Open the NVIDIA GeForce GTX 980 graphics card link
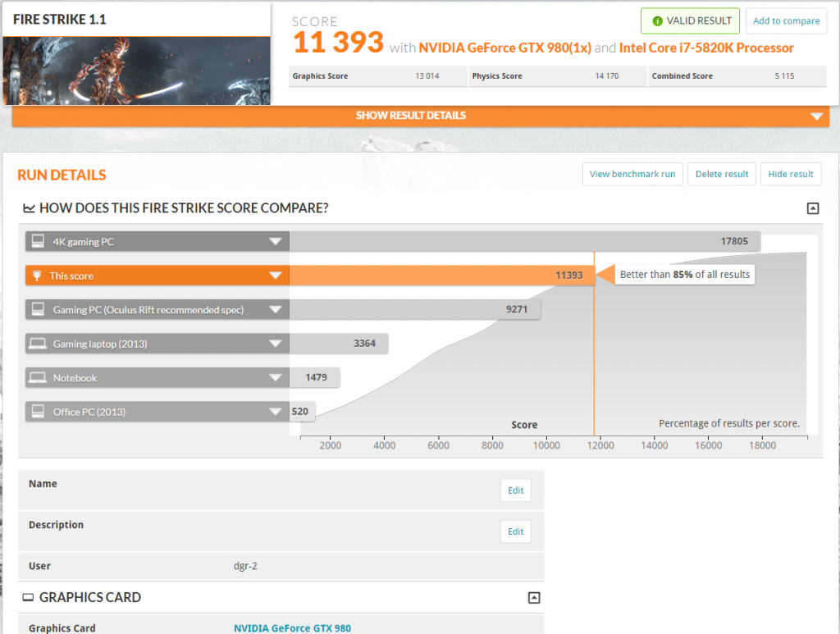The width and height of the screenshot is (840, 634). pos(293,628)
